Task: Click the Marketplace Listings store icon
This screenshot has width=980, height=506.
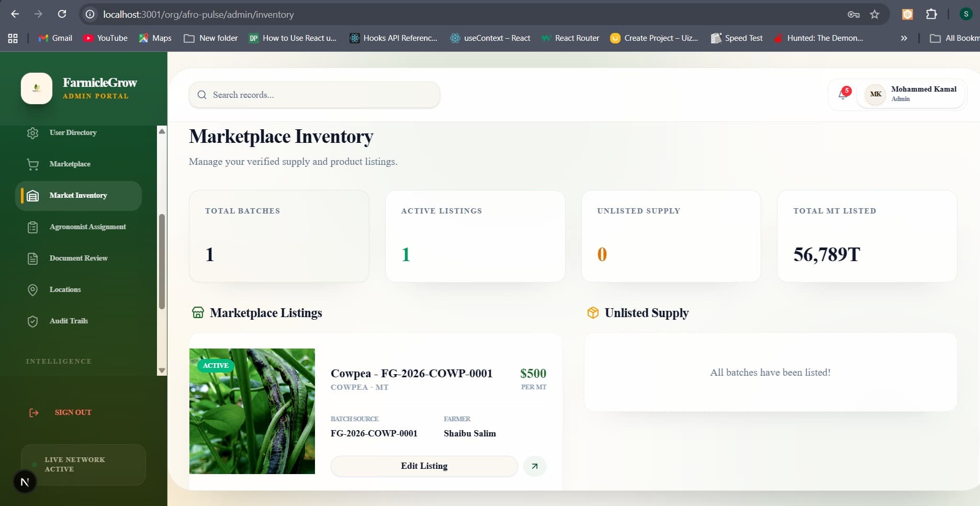Action: coord(198,313)
